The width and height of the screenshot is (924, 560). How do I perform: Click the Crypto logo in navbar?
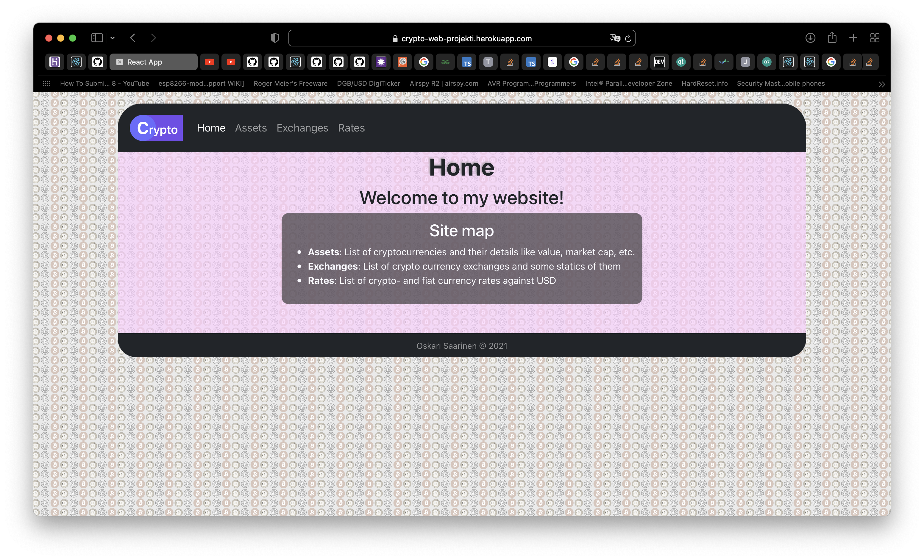pyautogui.click(x=156, y=128)
